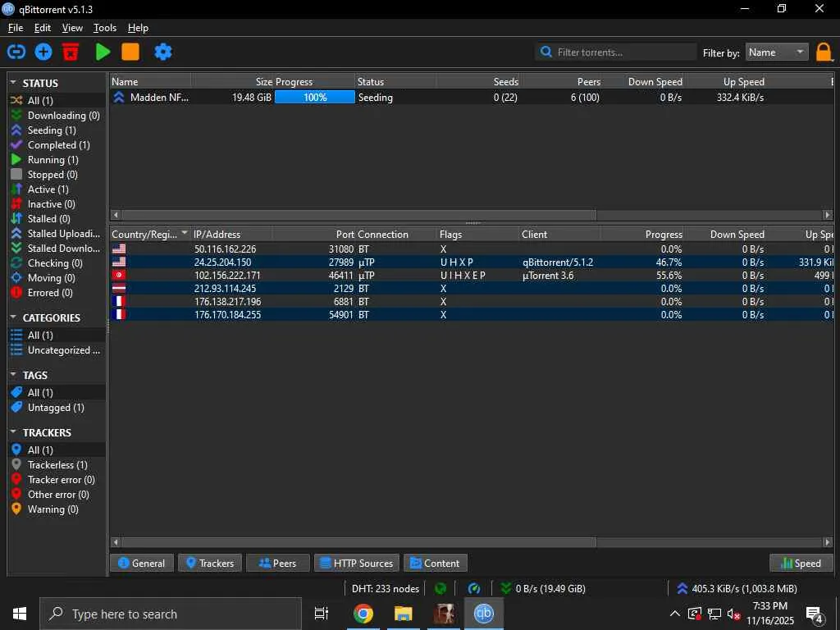Sort the peers by Client column header

click(559, 234)
